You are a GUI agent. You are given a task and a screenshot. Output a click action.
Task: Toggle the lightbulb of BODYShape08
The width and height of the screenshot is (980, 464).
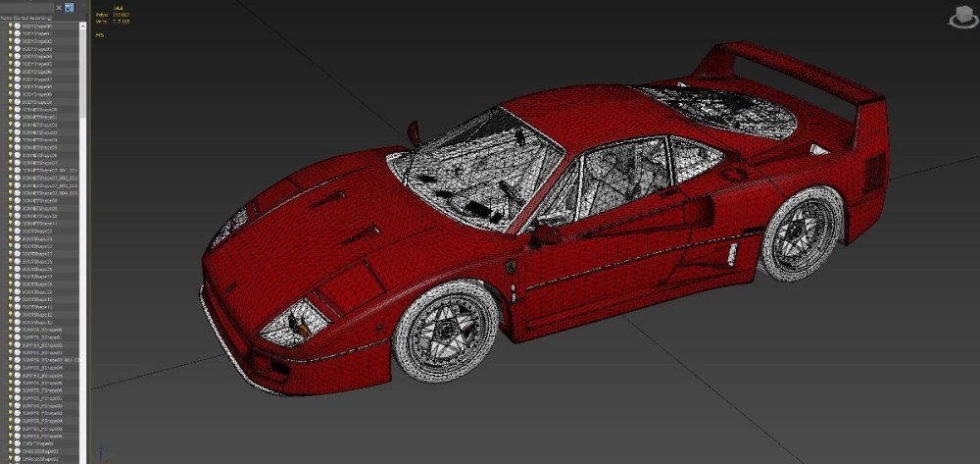click(x=11, y=87)
